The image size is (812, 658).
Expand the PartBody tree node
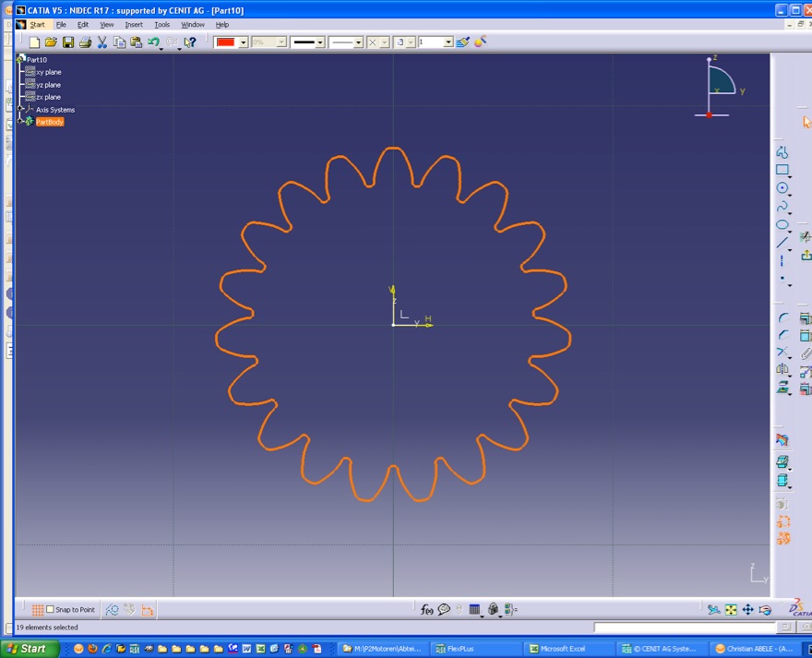click(x=20, y=122)
